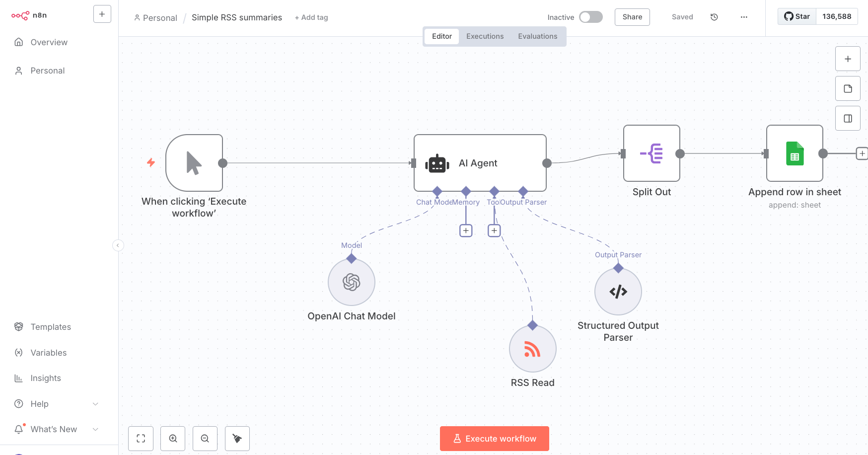Select the Google Sheets Append row node
Screen dimensions: 868x455
[795, 153]
